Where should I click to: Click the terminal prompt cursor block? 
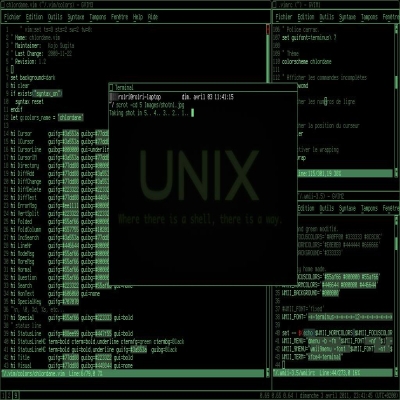(x=192, y=113)
